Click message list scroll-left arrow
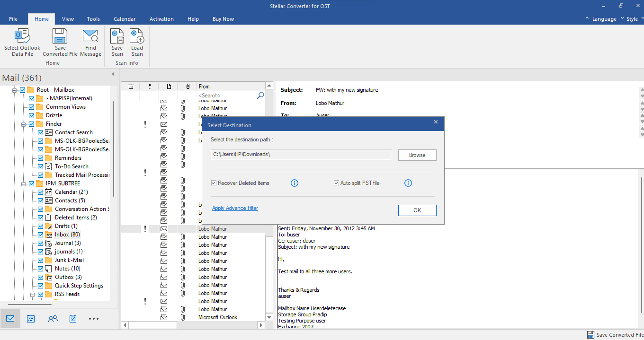This screenshot has height=340, width=644. click(x=125, y=325)
